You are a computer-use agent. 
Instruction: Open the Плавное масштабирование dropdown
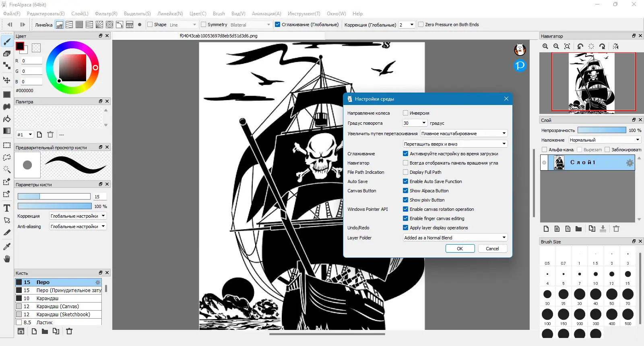464,134
